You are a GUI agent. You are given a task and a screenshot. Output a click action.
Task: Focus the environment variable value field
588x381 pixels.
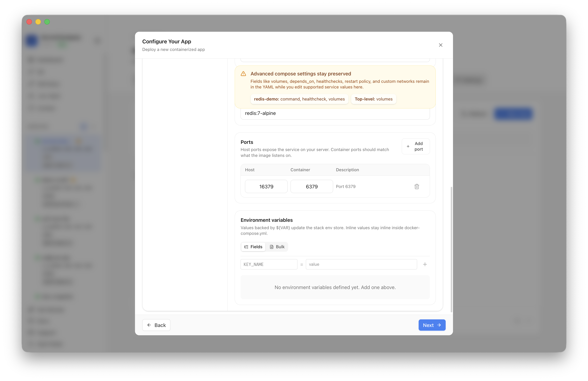[x=361, y=264]
